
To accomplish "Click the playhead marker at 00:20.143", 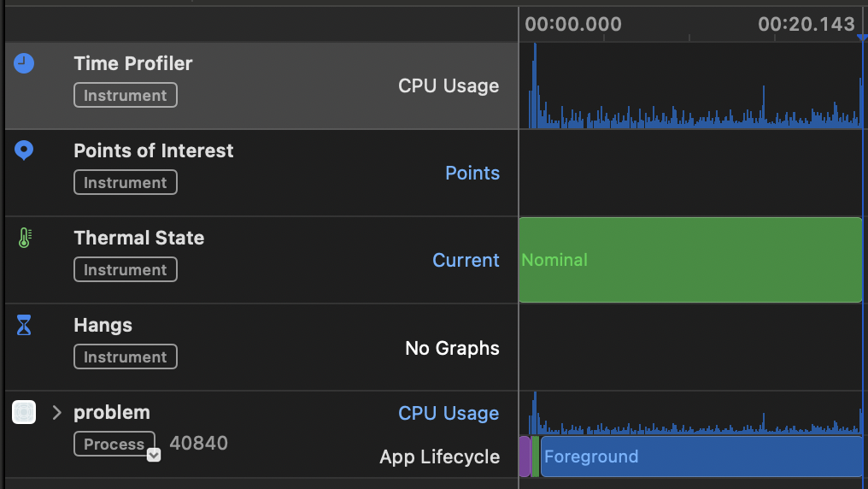I will click(862, 38).
